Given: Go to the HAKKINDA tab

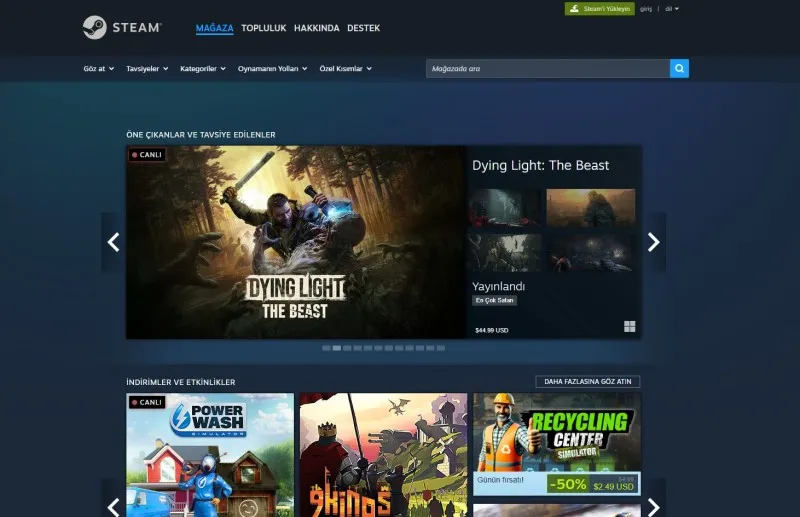Looking at the screenshot, I should click(x=316, y=28).
